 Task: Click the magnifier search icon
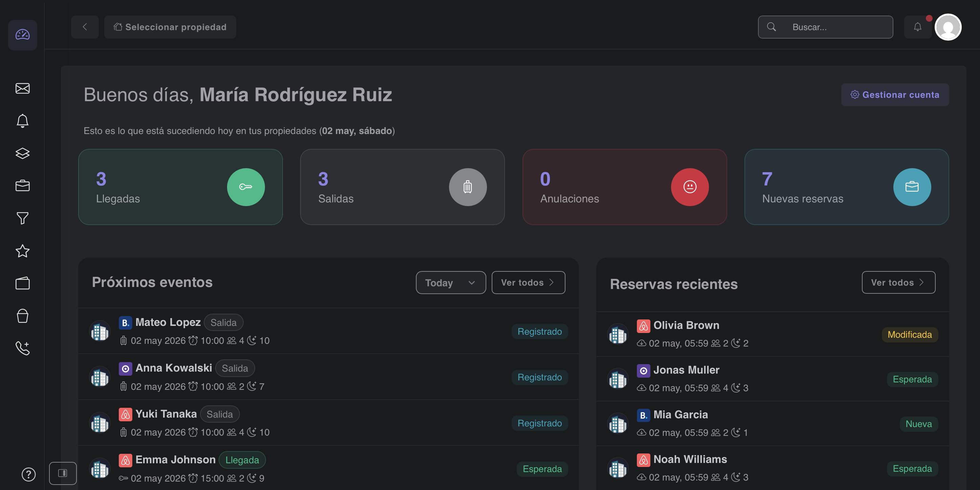(x=772, y=27)
